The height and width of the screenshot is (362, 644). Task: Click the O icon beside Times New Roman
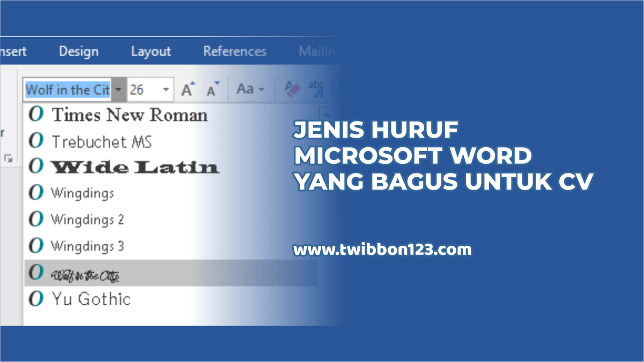pyautogui.click(x=36, y=115)
